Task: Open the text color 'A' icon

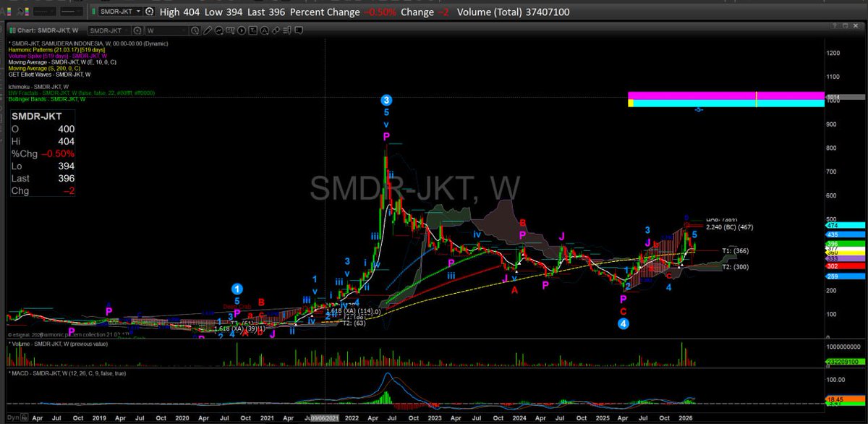Action: (x=6, y=12)
